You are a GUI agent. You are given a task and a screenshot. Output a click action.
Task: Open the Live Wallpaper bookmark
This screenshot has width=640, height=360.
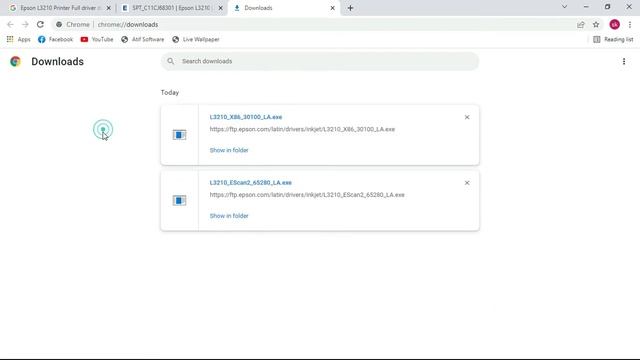click(196, 40)
